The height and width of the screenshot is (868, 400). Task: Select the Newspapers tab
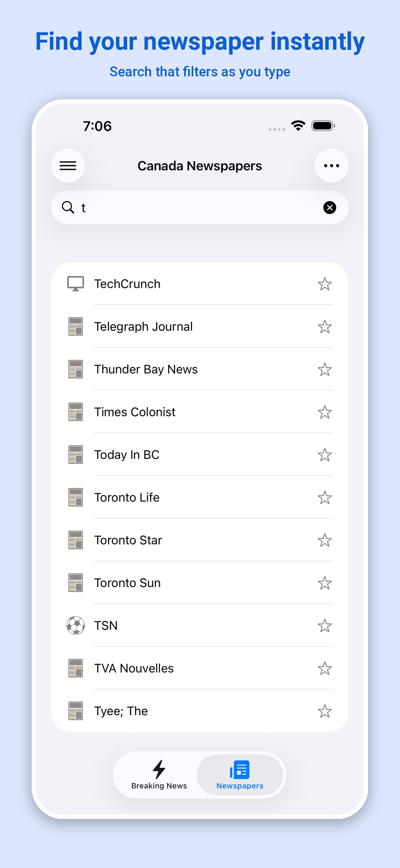tap(240, 775)
